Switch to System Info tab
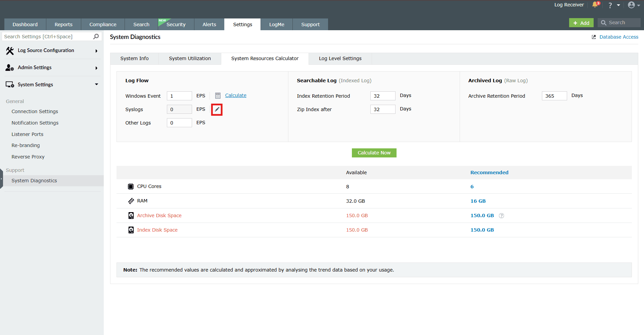The width and height of the screenshot is (644, 335). (134, 58)
